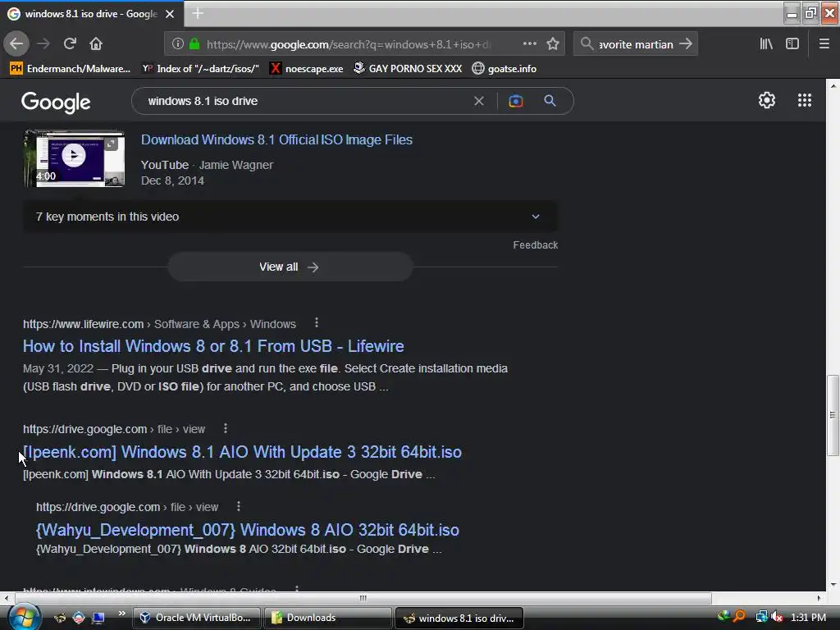Click the 1:31 PM taskbar clock
The image size is (840, 630).
coord(808,618)
